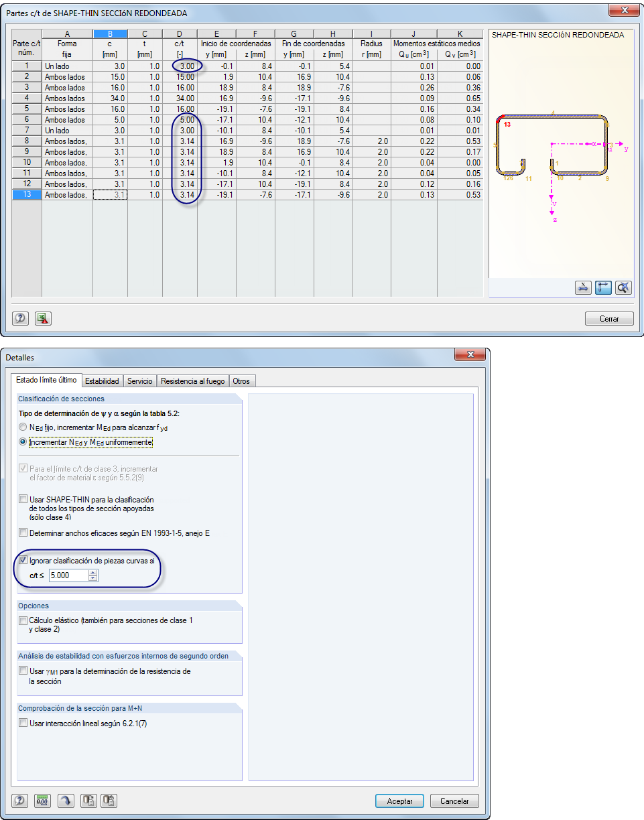Click Aceptar button in Detalles
The image size is (644, 820).
(x=399, y=801)
